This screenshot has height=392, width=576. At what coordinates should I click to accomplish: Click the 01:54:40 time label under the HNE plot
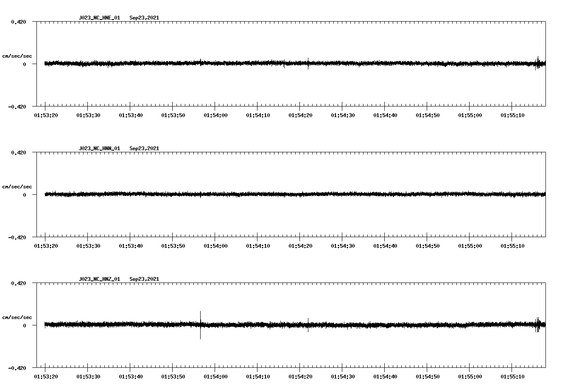pos(385,115)
